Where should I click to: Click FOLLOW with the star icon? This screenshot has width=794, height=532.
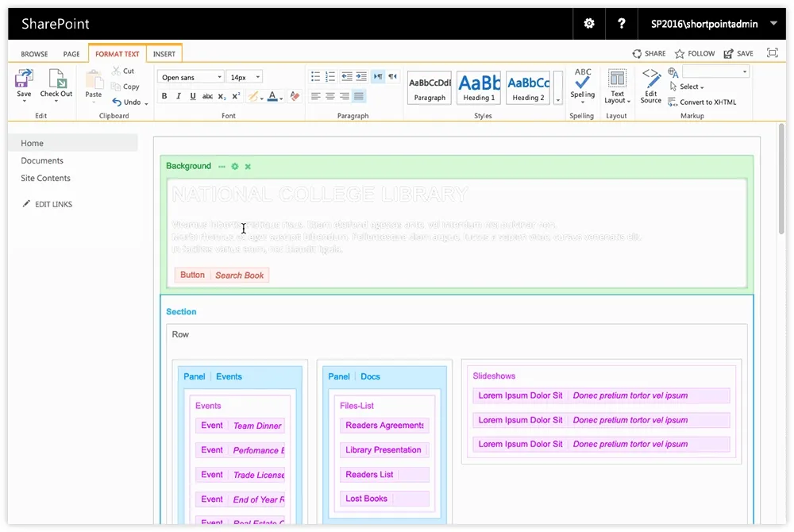(x=695, y=53)
